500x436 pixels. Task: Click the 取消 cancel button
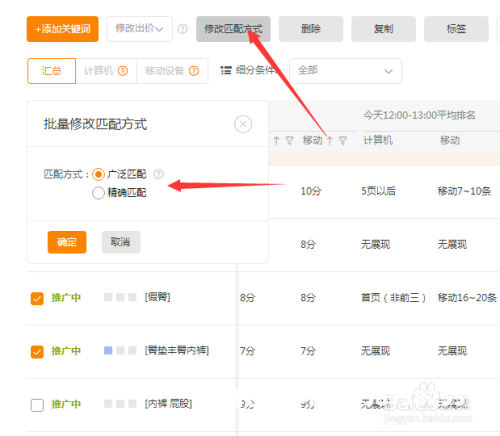(x=121, y=242)
